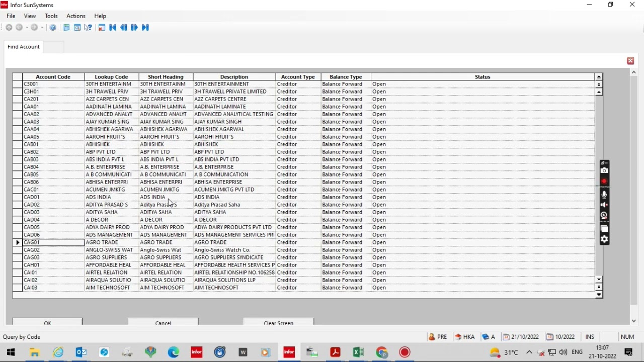Click the PRE user status bar item
644x362 pixels.
[438, 337]
